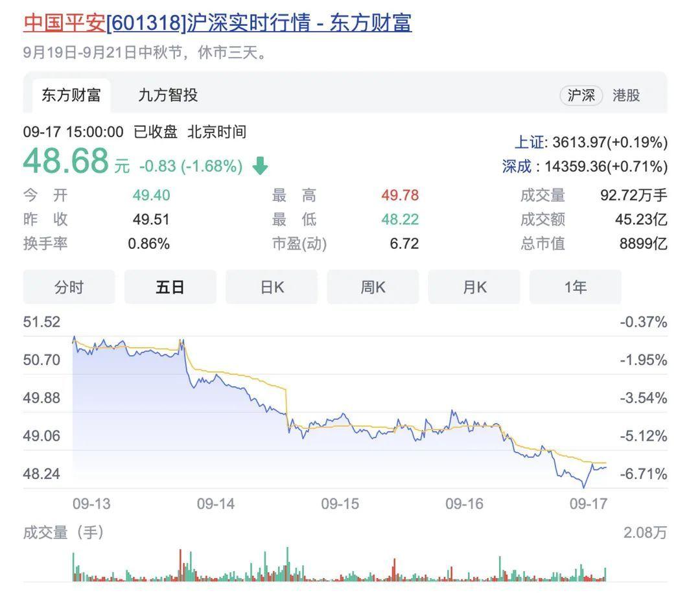Screen dimensions: 700x593
Task: Open the 深成 index link
Action: (x=517, y=167)
